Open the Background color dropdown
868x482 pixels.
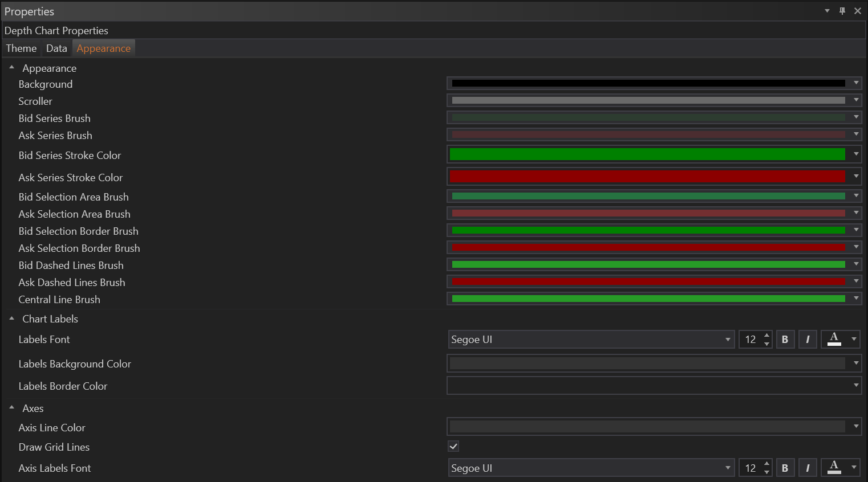coord(856,83)
